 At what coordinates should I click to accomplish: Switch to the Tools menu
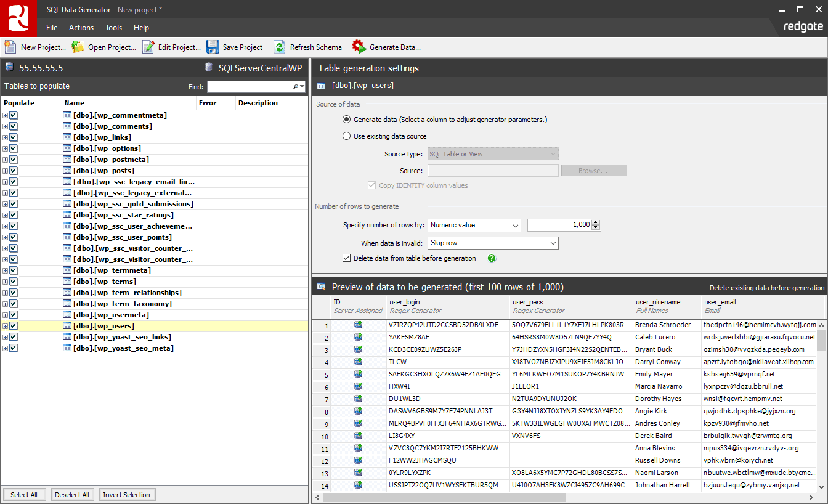click(113, 27)
